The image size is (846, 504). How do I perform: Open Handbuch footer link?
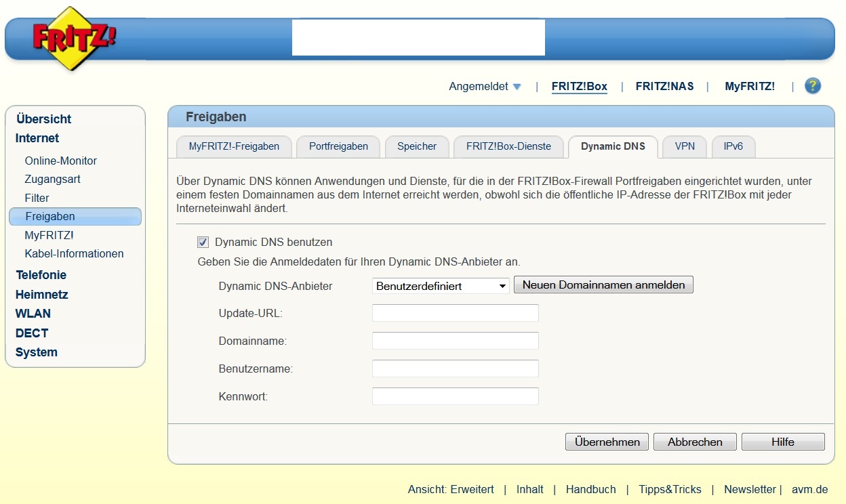591,489
